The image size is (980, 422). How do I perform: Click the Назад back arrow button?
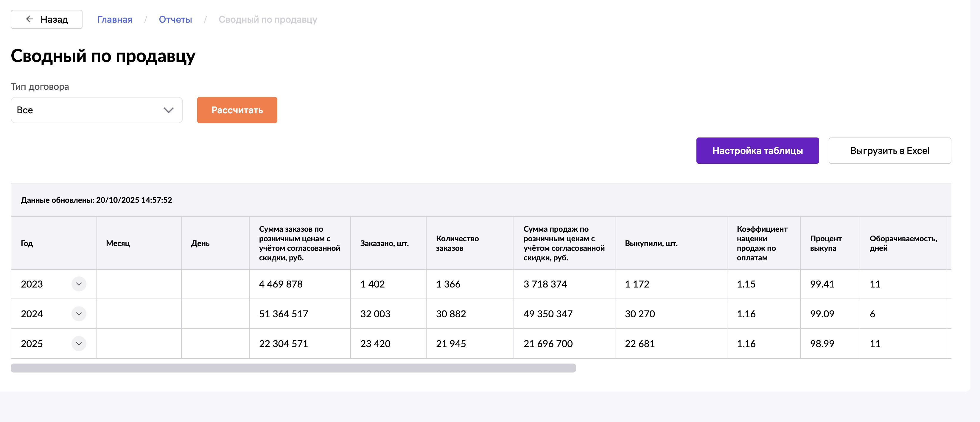(46, 19)
